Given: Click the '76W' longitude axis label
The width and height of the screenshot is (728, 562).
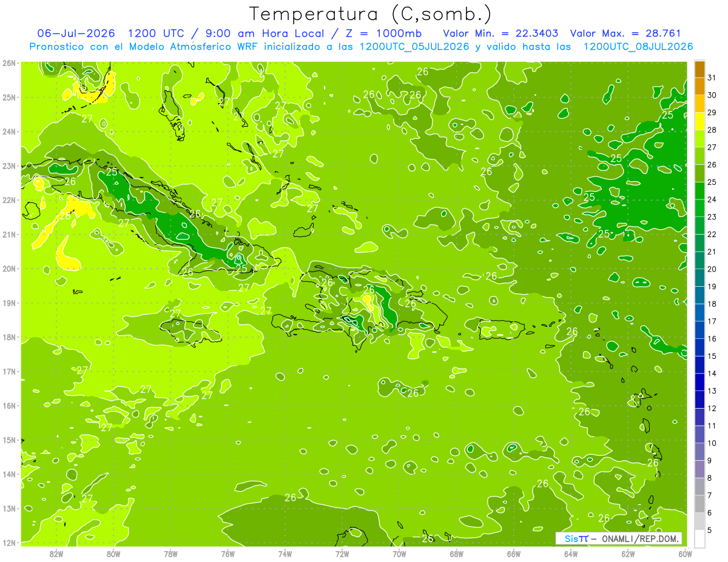Looking at the screenshot, I should pos(227,554).
